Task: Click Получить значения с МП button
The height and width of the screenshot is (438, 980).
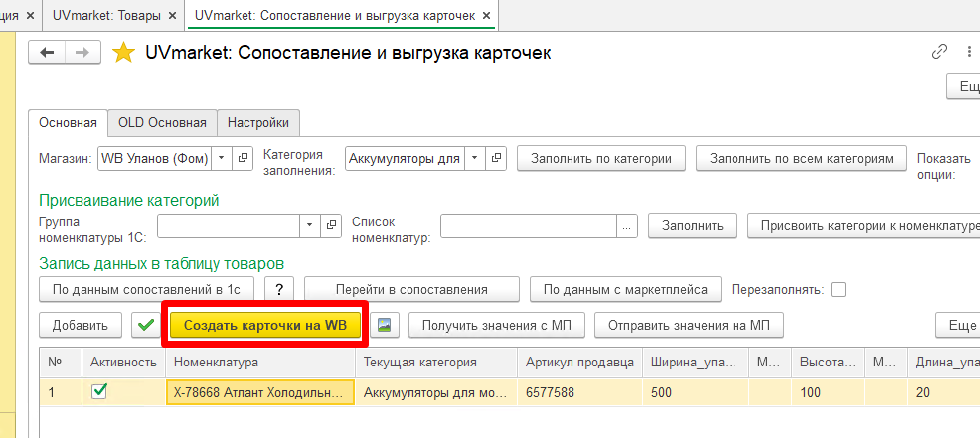Action: 497,325
